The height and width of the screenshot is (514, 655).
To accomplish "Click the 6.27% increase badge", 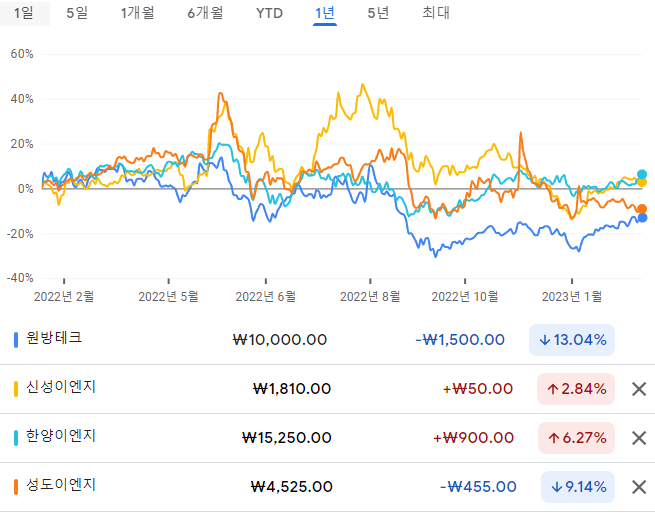I will pyautogui.click(x=576, y=438).
